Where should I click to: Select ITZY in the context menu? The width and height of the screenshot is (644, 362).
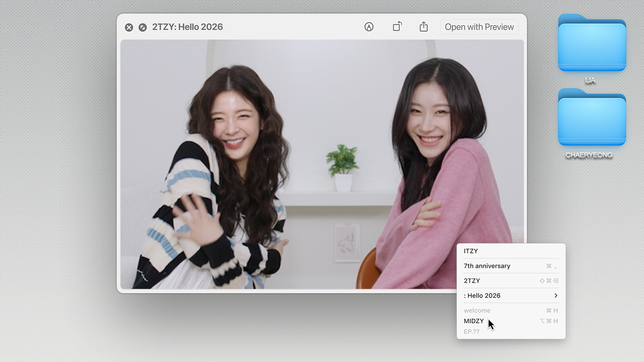(471, 251)
